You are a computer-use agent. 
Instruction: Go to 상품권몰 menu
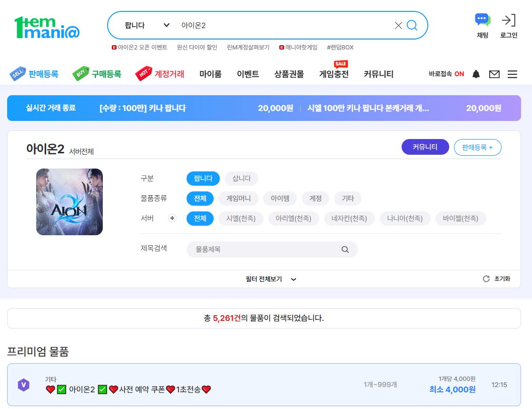(289, 74)
